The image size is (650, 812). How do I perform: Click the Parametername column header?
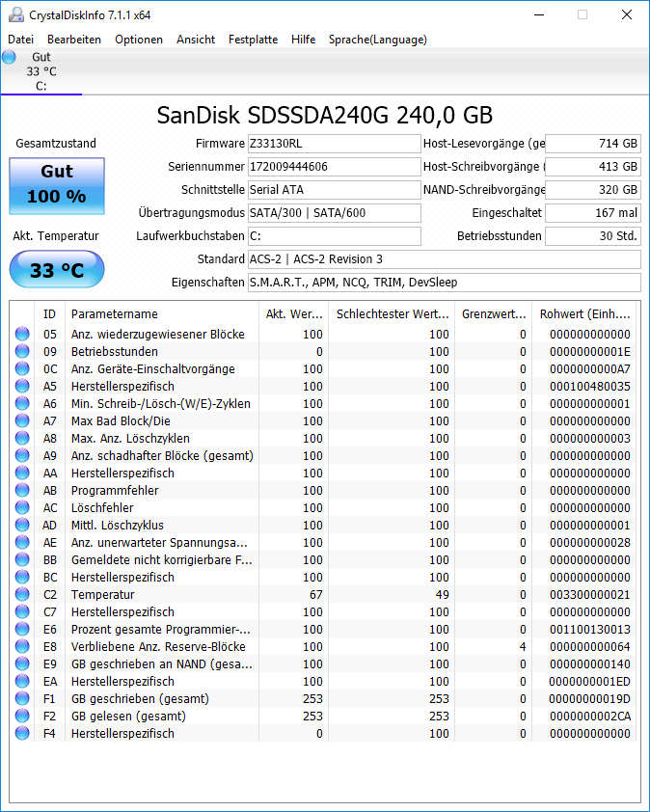click(x=162, y=313)
